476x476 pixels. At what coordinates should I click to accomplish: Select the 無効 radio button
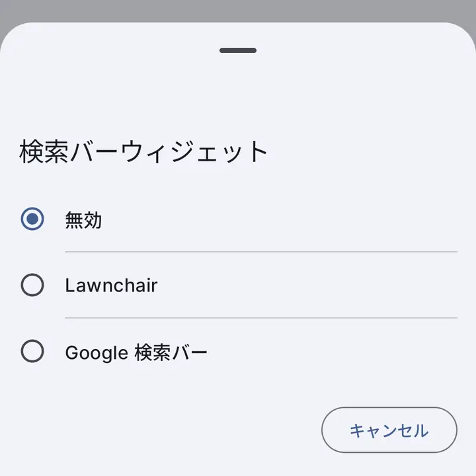(x=32, y=219)
